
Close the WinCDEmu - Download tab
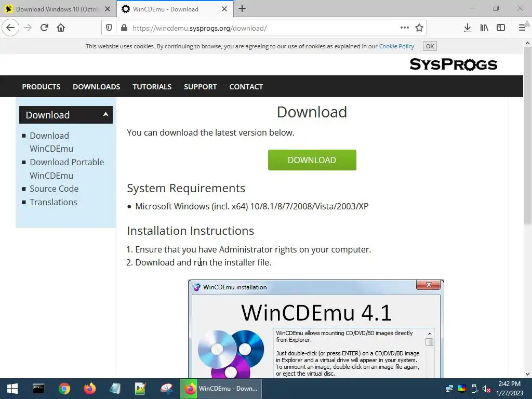[x=224, y=9]
